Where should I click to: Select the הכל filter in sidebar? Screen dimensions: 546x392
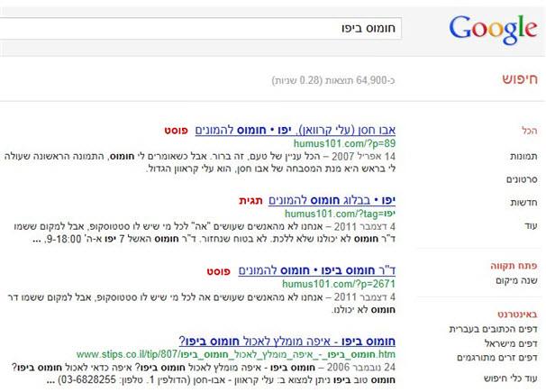click(529, 131)
